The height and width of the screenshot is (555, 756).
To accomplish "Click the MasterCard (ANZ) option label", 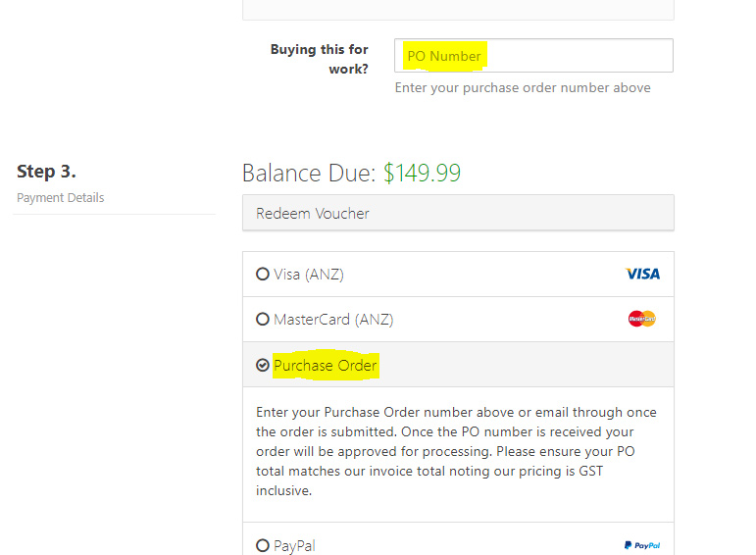I will (x=333, y=320).
